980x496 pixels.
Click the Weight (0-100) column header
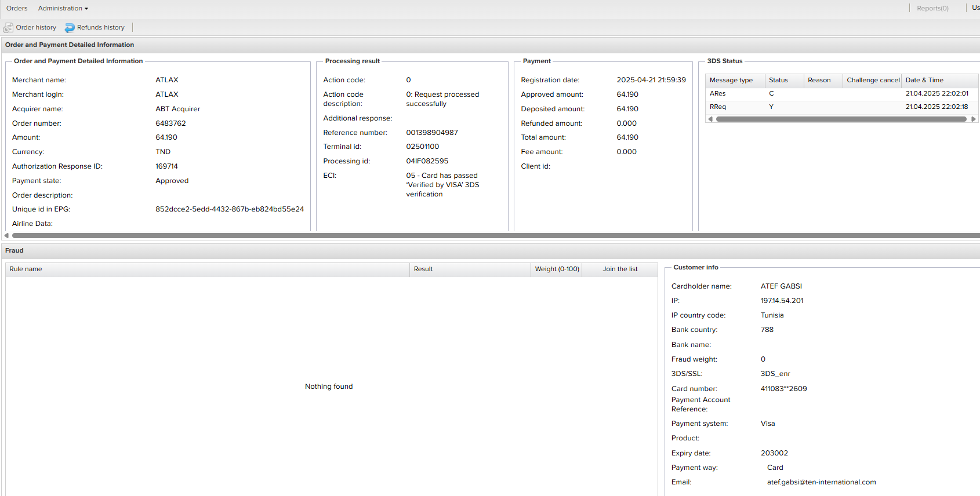point(557,269)
